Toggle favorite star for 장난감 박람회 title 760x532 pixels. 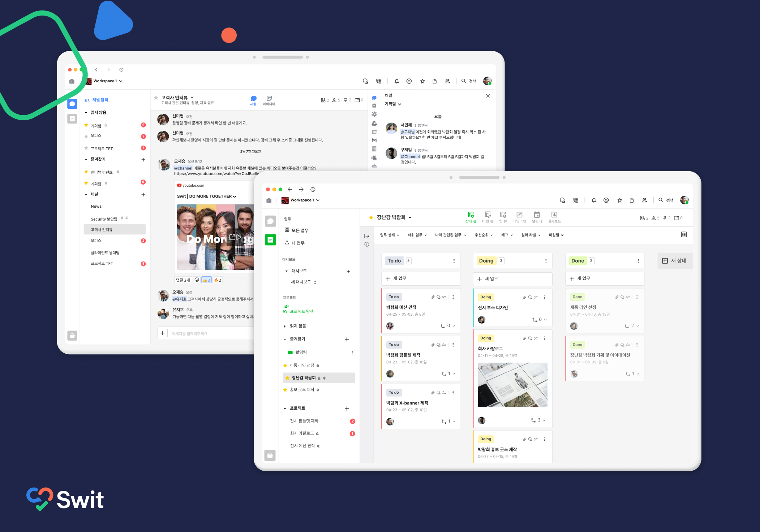[371, 217]
